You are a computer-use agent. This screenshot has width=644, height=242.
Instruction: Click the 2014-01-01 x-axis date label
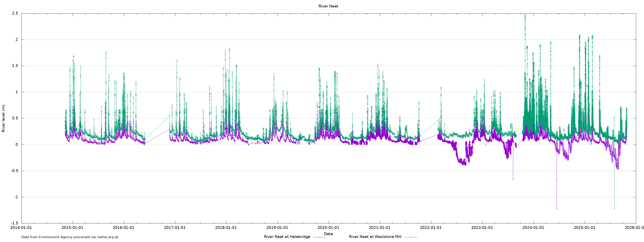coord(21,228)
